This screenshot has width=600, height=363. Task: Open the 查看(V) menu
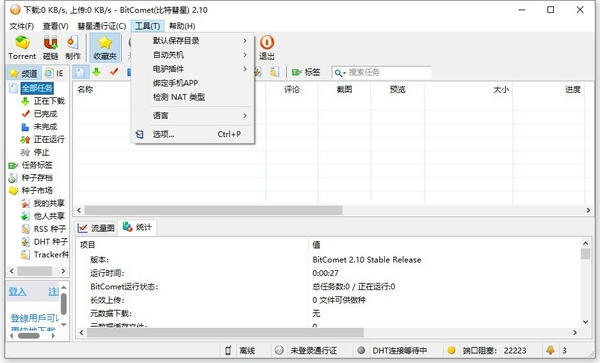[x=55, y=26]
